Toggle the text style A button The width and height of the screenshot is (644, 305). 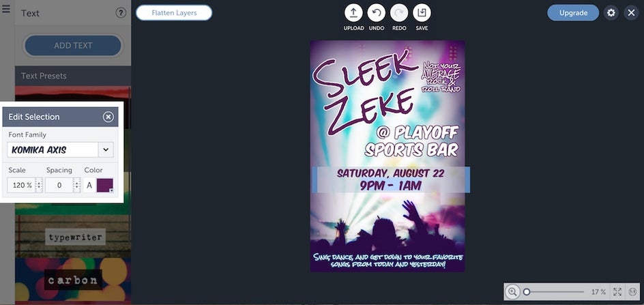[x=89, y=186]
